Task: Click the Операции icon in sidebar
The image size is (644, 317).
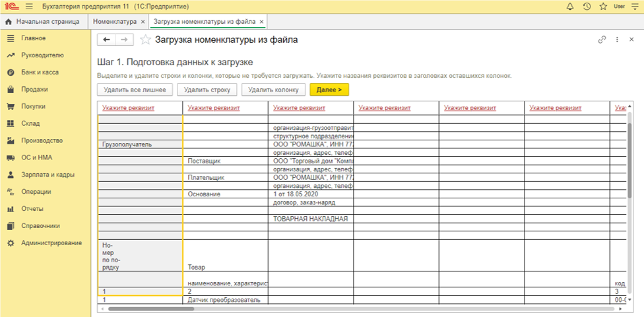Action: pos(11,192)
